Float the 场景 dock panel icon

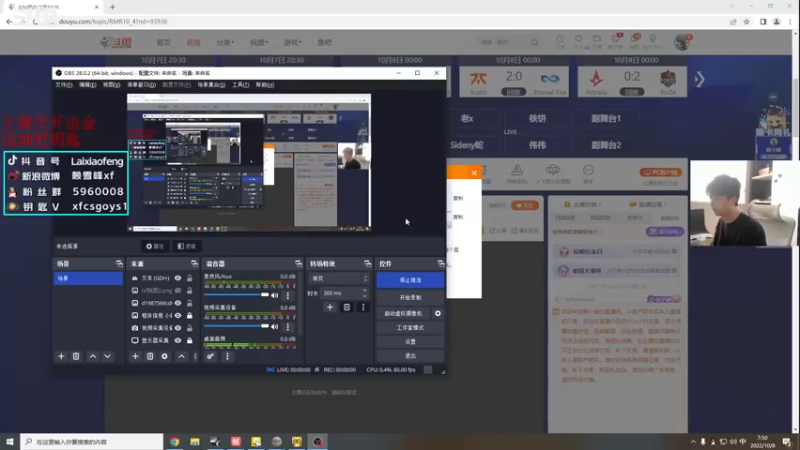coord(119,264)
